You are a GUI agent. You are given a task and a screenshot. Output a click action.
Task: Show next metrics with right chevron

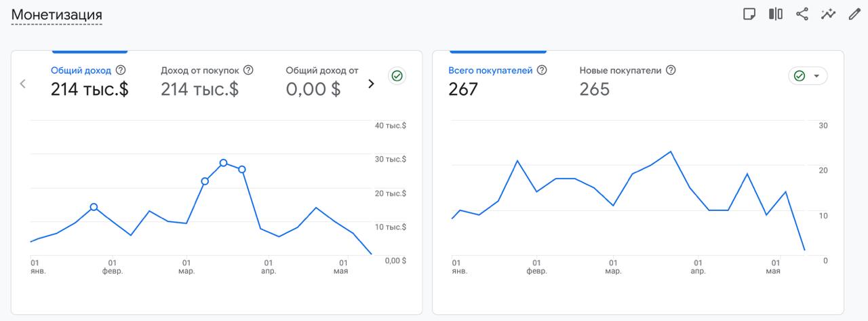[x=371, y=83]
